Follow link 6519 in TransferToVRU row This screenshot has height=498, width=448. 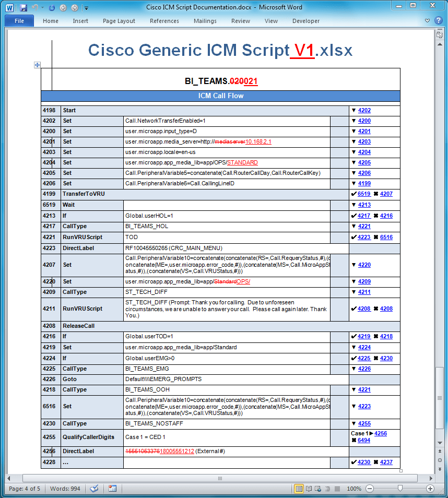tap(364, 194)
